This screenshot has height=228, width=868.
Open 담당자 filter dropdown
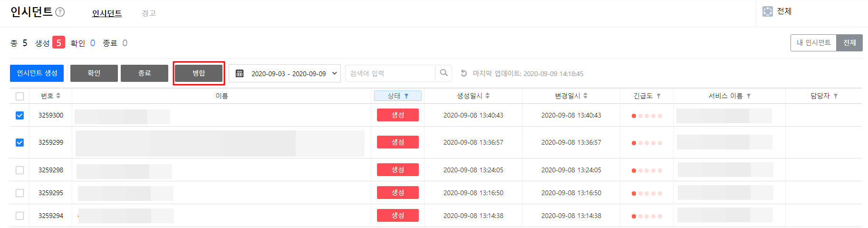point(836,96)
